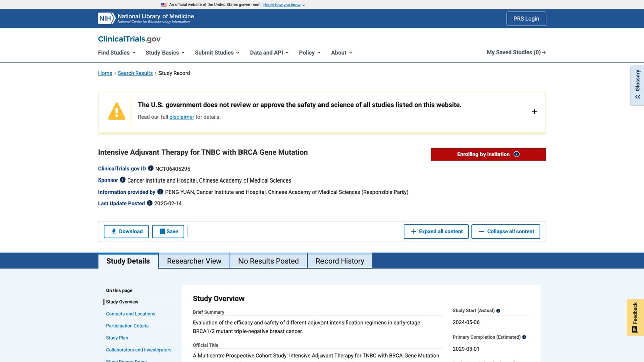Open the No Results Posted tab

[269, 261]
